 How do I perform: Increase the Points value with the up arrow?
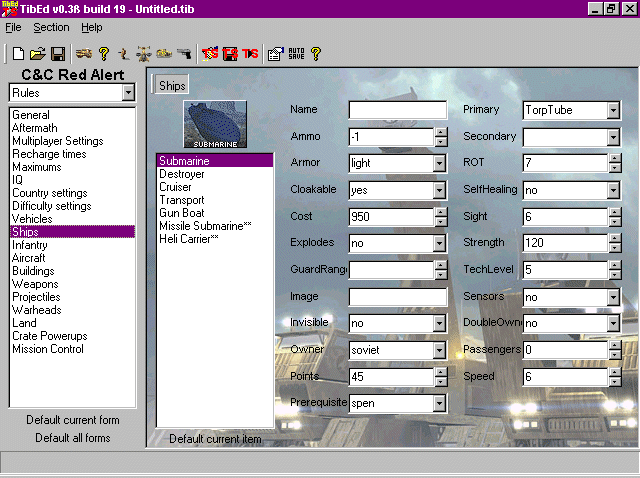[441, 372]
